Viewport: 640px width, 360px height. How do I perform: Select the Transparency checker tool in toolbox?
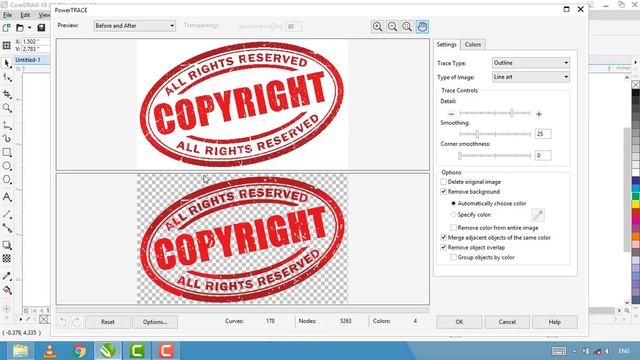pyautogui.click(x=7, y=258)
